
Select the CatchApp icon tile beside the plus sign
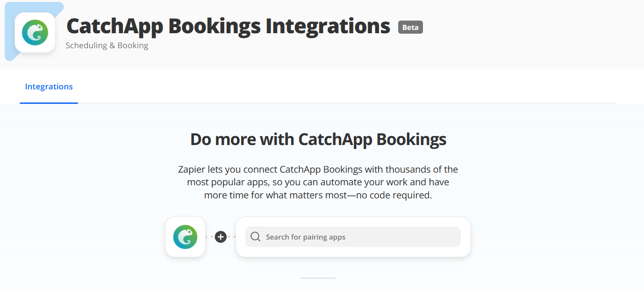coord(185,237)
